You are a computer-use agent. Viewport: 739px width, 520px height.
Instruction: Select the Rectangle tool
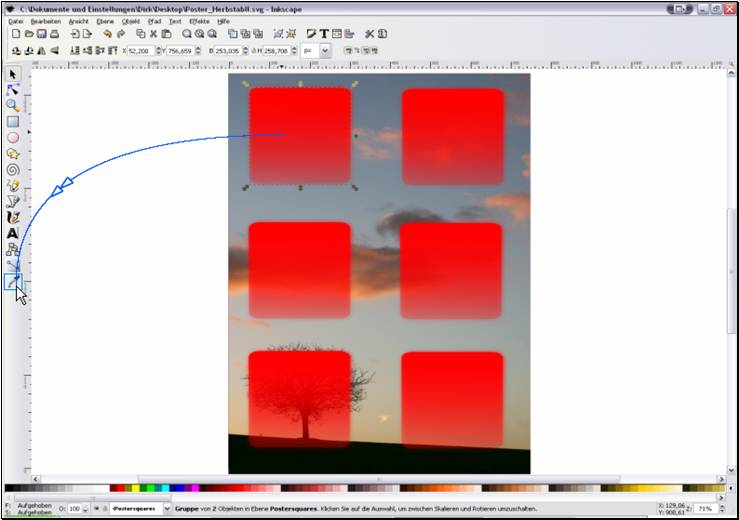pyautogui.click(x=13, y=121)
